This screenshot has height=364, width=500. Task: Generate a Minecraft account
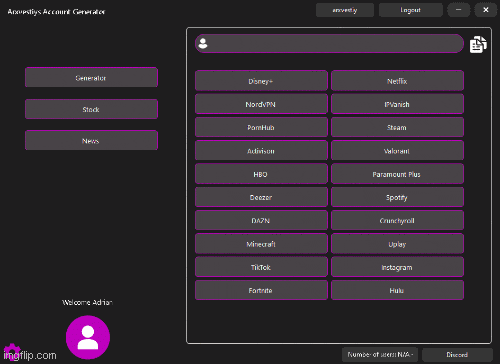[x=261, y=244]
